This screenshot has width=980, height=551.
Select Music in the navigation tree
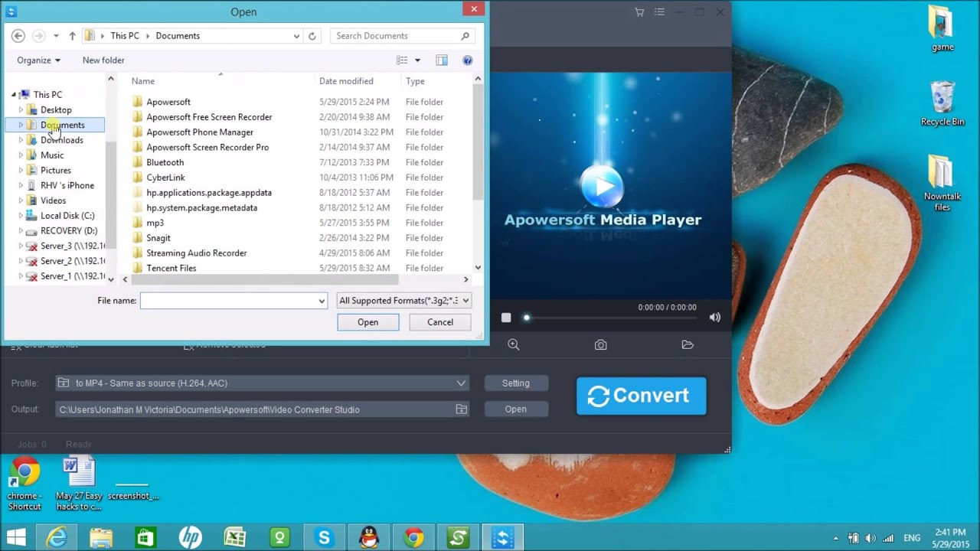pyautogui.click(x=52, y=155)
